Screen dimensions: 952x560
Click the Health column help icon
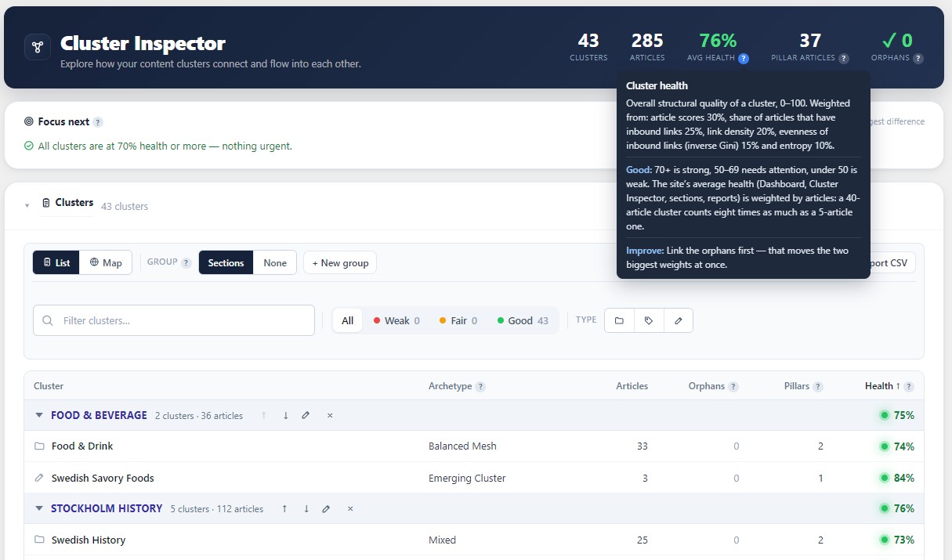click(909, 387)
